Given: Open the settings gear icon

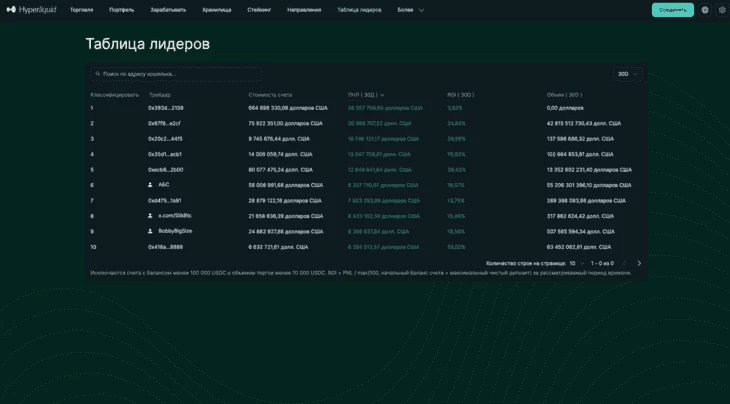Looking at the screenshot, I should [722, 10].
